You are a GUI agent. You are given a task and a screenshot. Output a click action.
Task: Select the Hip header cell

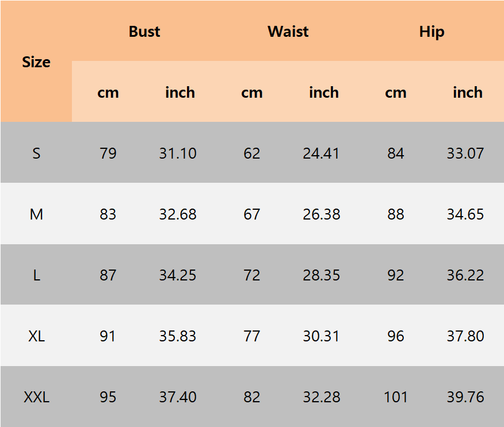click(x=432, y=32)
